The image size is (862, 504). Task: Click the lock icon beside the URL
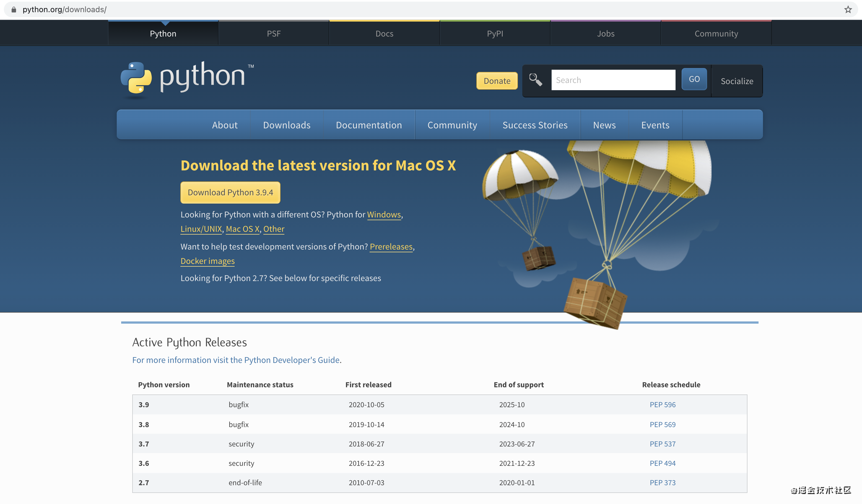tap(14, 10)
